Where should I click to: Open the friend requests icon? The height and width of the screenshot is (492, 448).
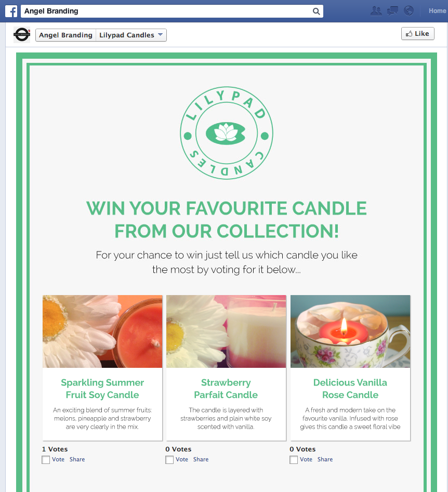pos(376,11)
